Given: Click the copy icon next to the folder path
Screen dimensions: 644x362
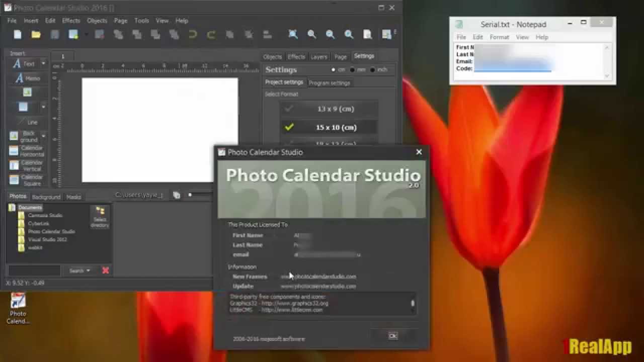Looking at the screenshot, I should click(177, 195).
